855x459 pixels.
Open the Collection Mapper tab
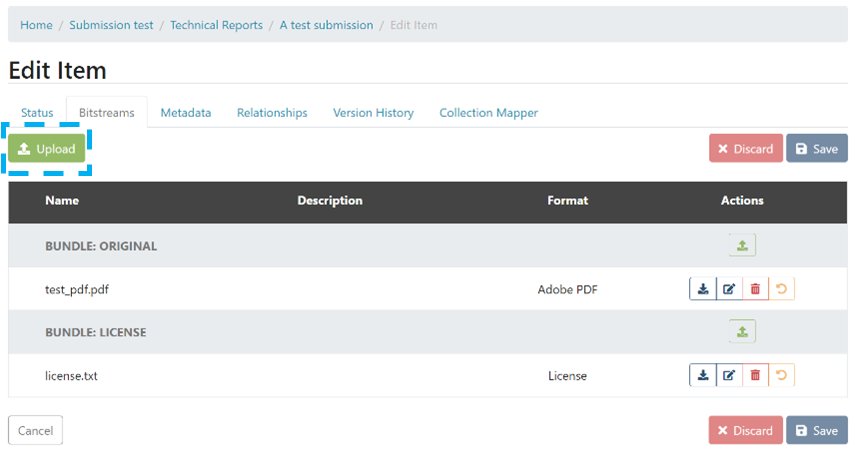(x=488, y=113)
